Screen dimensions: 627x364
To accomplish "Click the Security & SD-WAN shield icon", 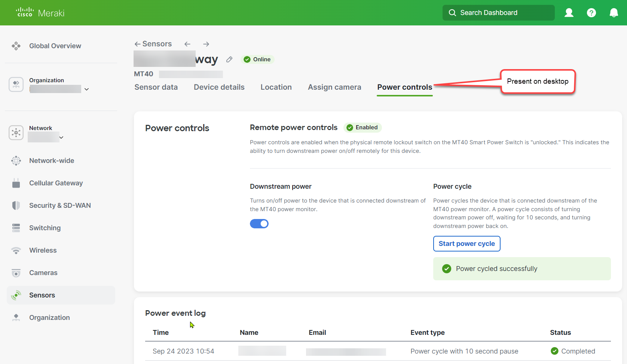I will pyautogui.click(x=16, y=205).
